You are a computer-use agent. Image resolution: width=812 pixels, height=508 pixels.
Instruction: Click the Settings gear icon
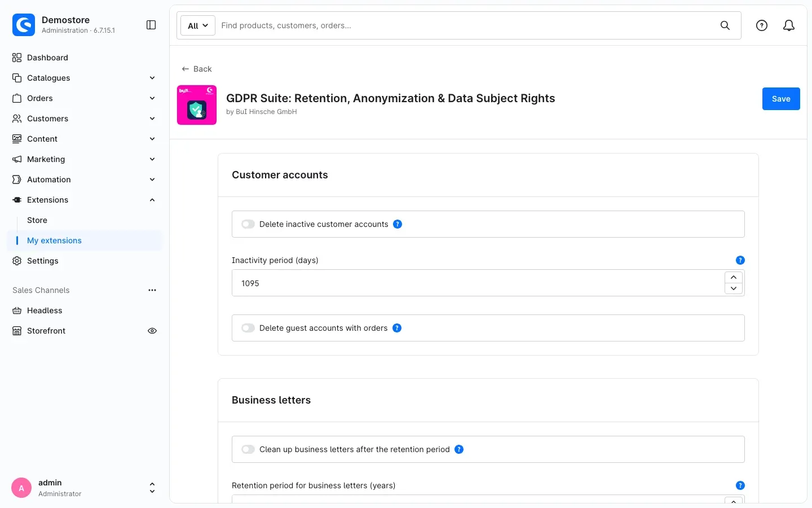[x=17, y=261]
